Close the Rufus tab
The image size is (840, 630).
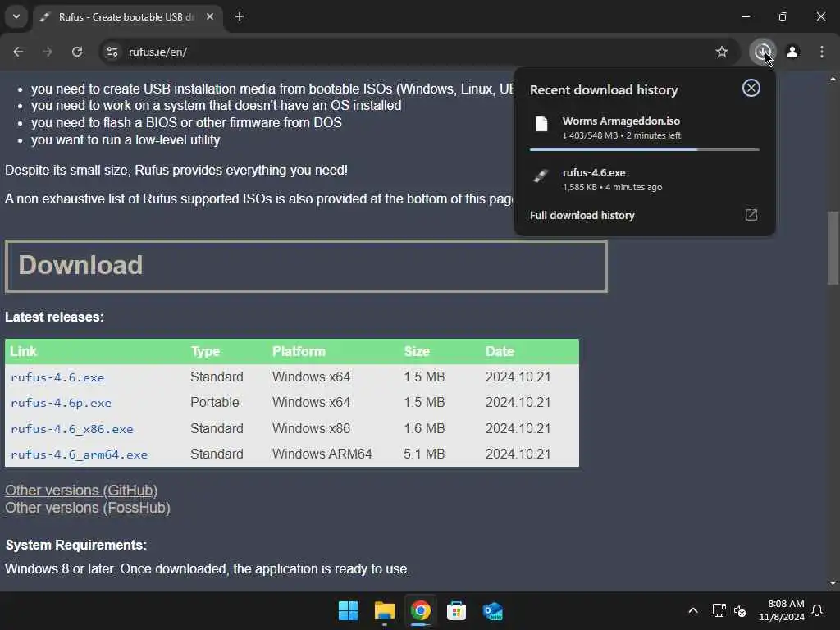(x=210, y=16)
